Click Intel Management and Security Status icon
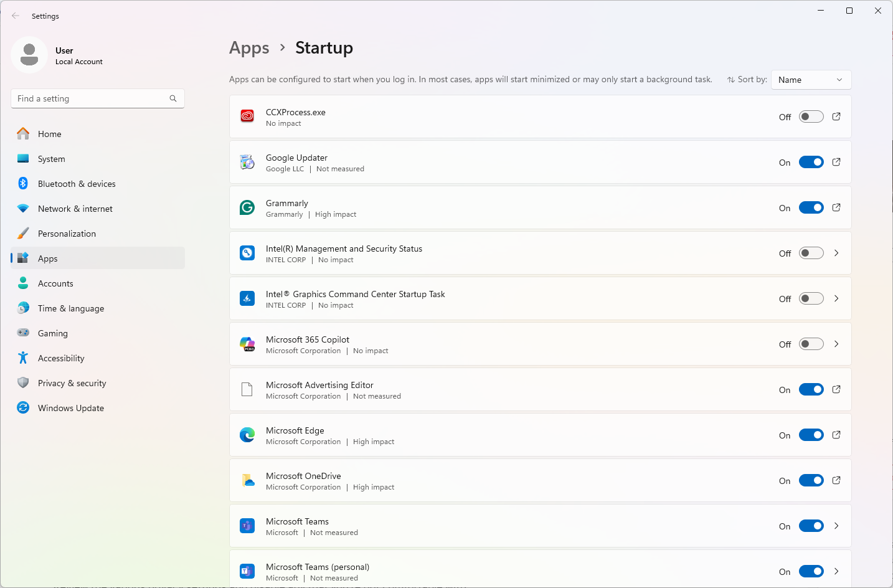 point(247,253)
